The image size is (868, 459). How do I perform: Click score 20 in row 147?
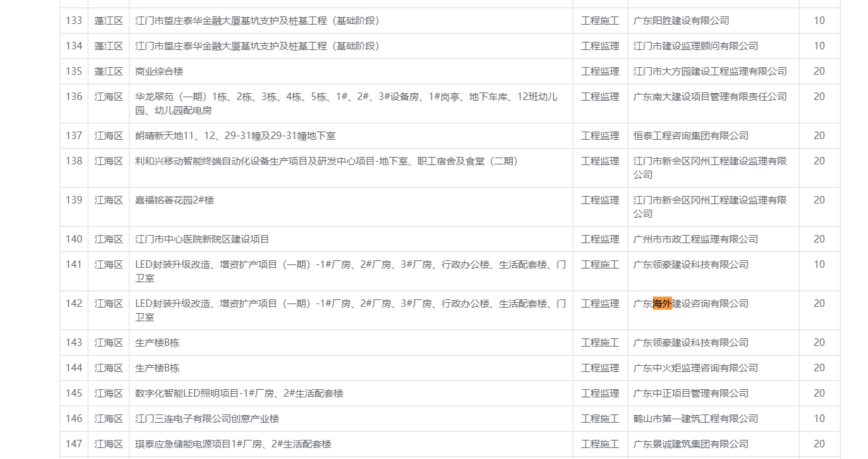click(x=819, y=444)
